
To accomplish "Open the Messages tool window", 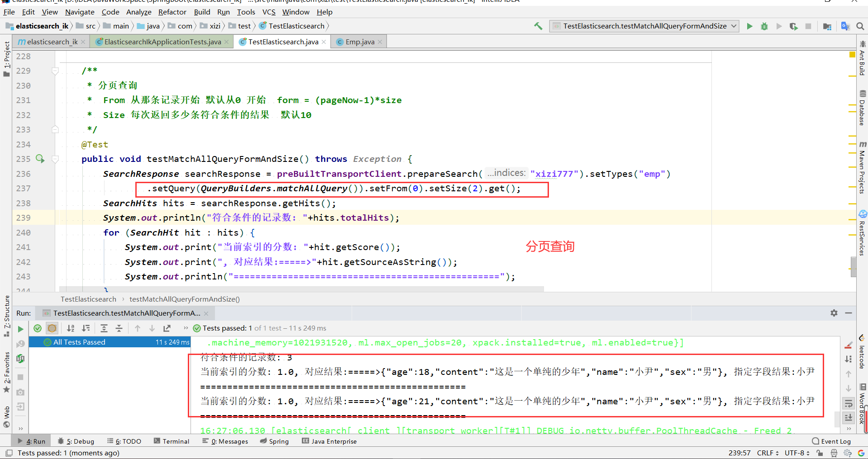I will click(x=225, y=441).
